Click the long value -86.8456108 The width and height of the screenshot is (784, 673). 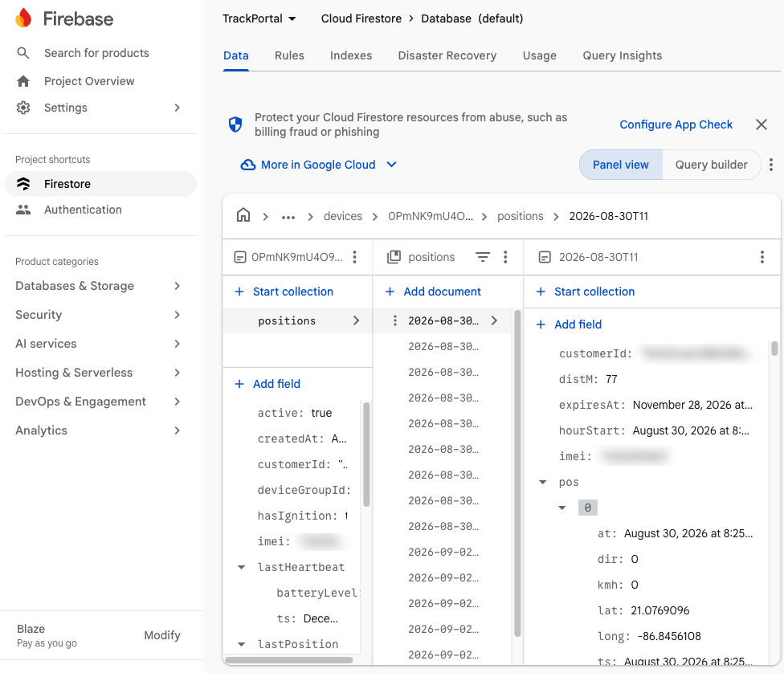(x=669, y=637)
